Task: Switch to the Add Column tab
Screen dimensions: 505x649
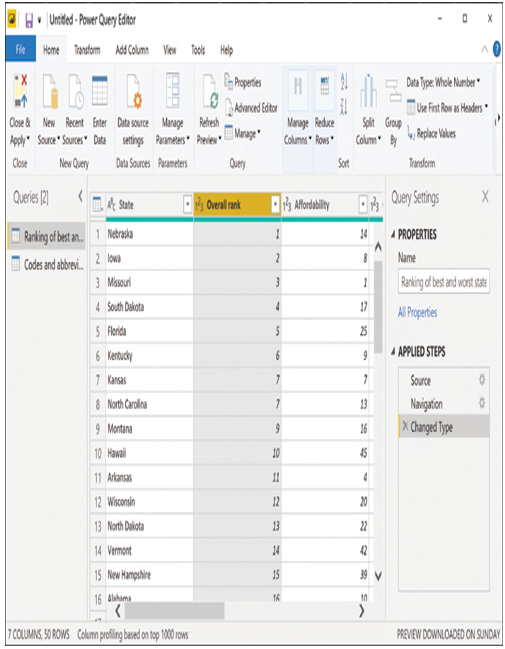Action: pos(132,50)
